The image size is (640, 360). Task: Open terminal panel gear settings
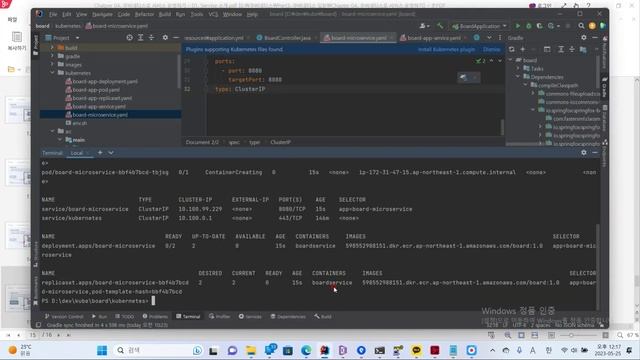tap(584, 153)
